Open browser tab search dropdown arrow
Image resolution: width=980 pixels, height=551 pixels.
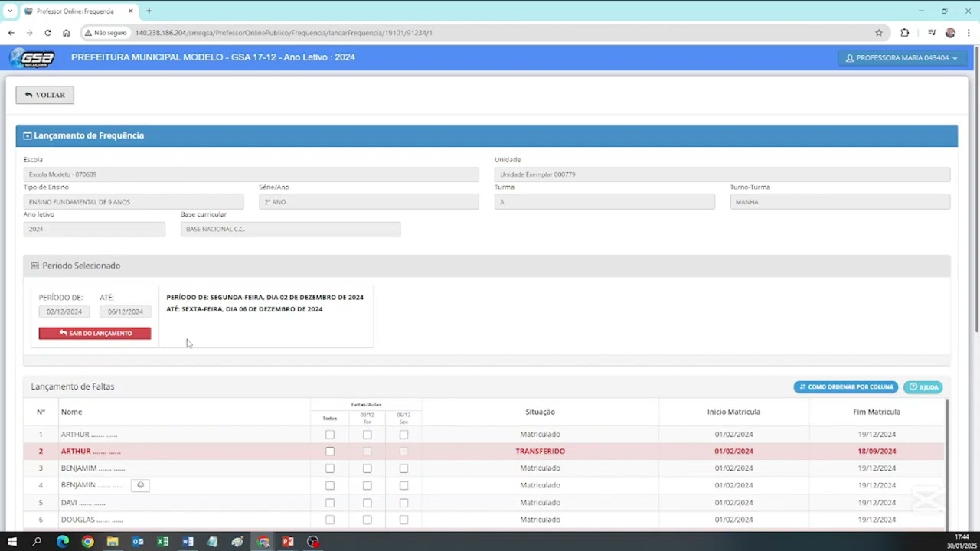pyautogui.click(x=10, y=11)
